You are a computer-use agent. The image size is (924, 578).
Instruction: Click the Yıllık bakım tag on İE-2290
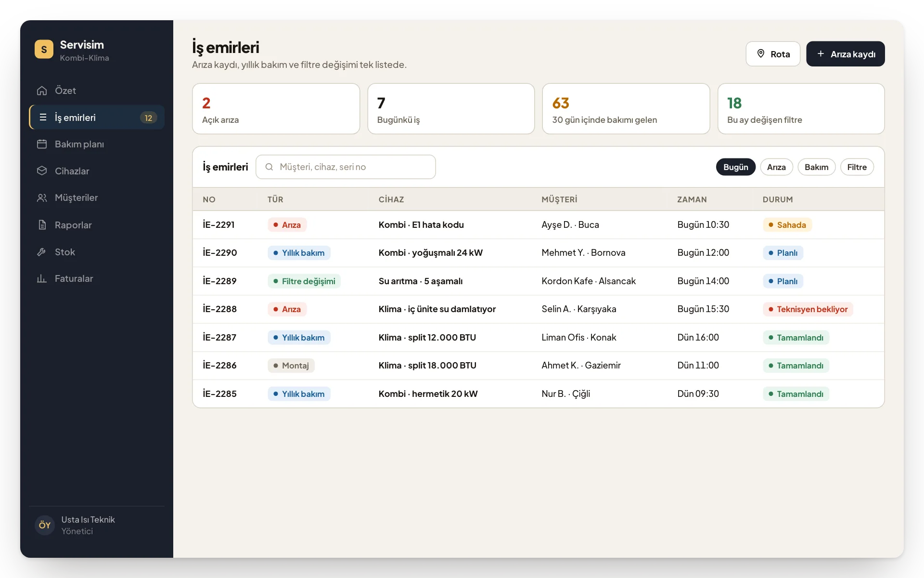pos(299,253)
